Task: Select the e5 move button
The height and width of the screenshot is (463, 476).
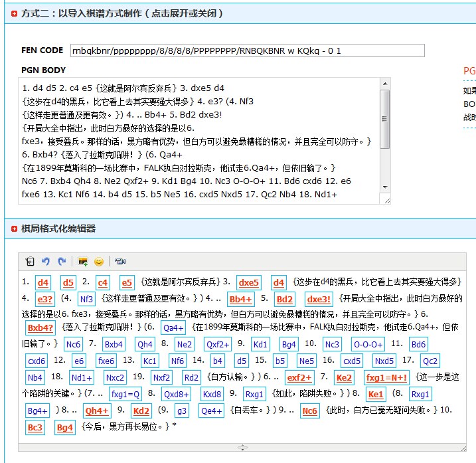Action: (x=127, y=283)
